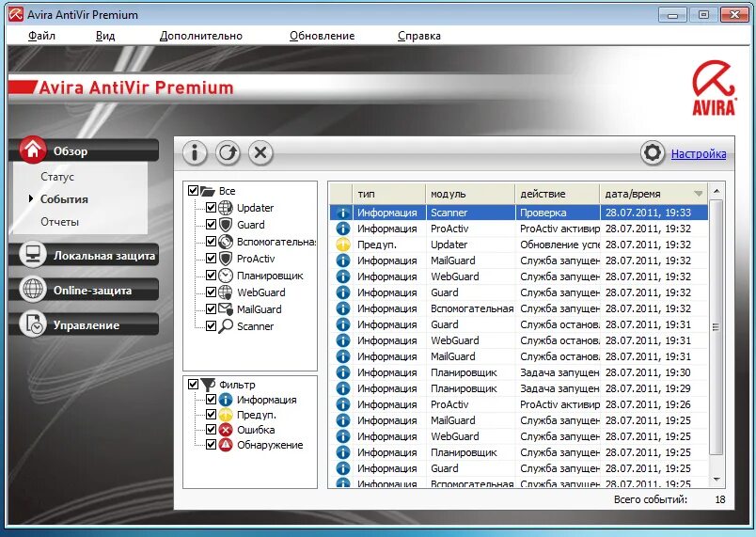
Task: Expand the Управление section
Action: (84, 324)
